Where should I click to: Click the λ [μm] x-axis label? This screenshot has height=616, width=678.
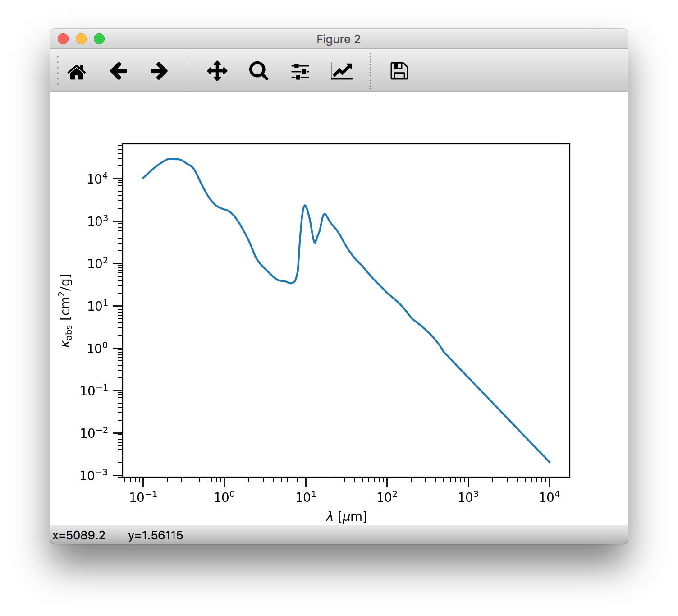pyautogui.click(x=346, y=516)
